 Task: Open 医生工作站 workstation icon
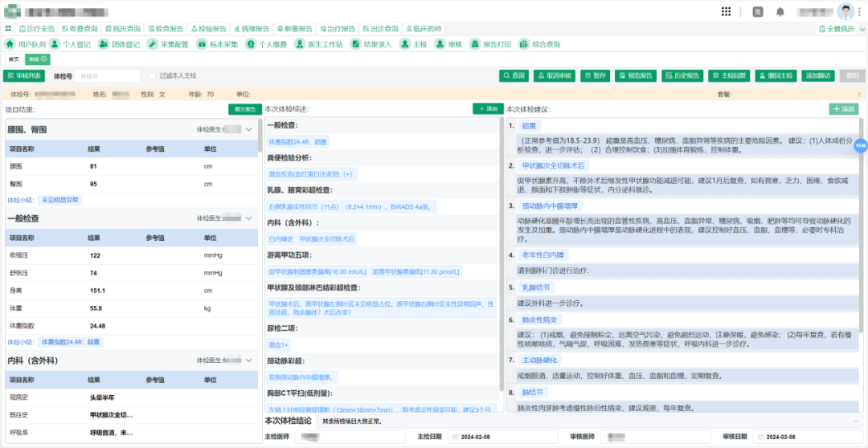click(299, 44)
